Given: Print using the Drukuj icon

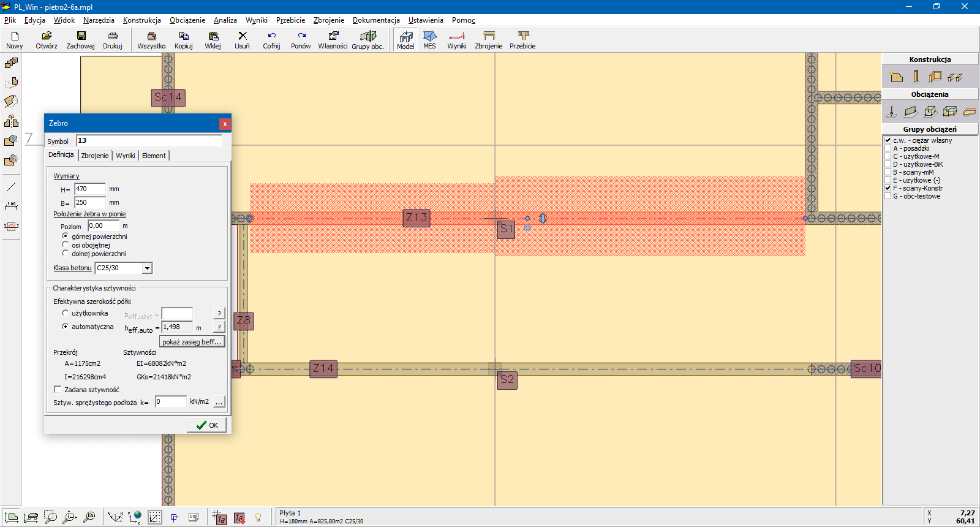Looking at the screenshot, I should (113, 40).
